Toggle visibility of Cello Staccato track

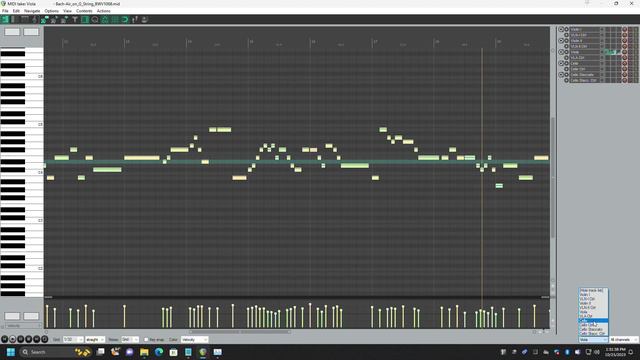tap(561, 75)
